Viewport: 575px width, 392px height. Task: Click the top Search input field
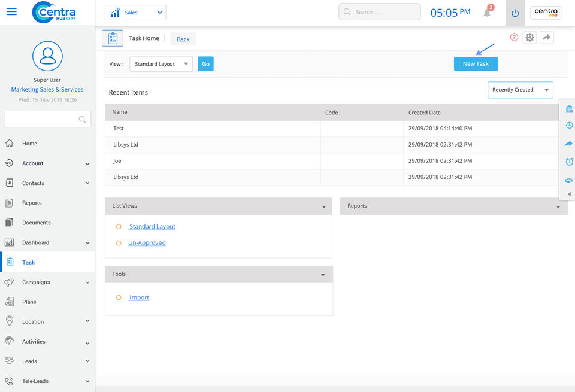tap(380, 12)
